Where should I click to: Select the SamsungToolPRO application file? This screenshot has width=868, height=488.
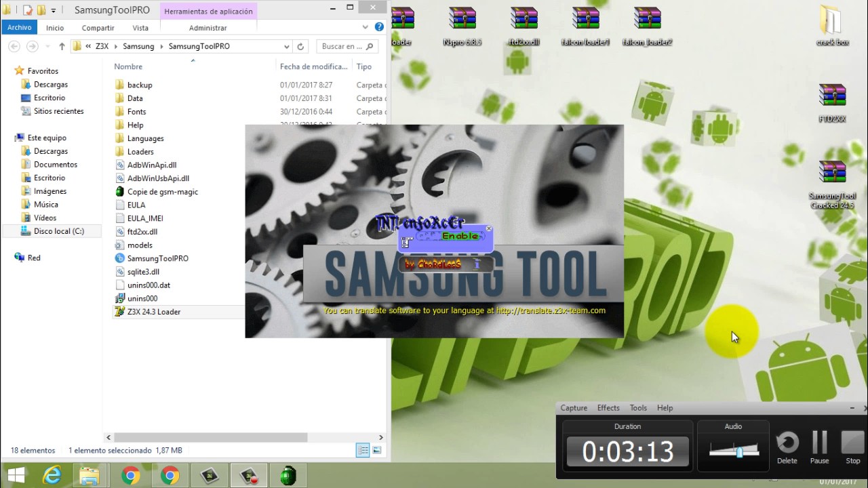(158, 258)
